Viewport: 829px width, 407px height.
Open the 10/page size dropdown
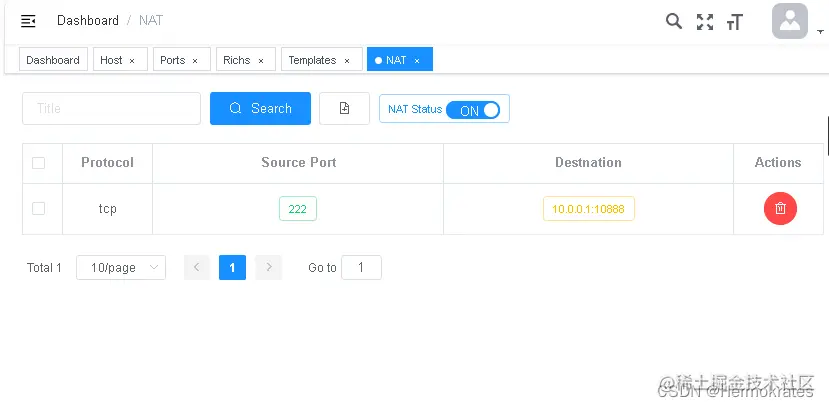click(121, 267)
